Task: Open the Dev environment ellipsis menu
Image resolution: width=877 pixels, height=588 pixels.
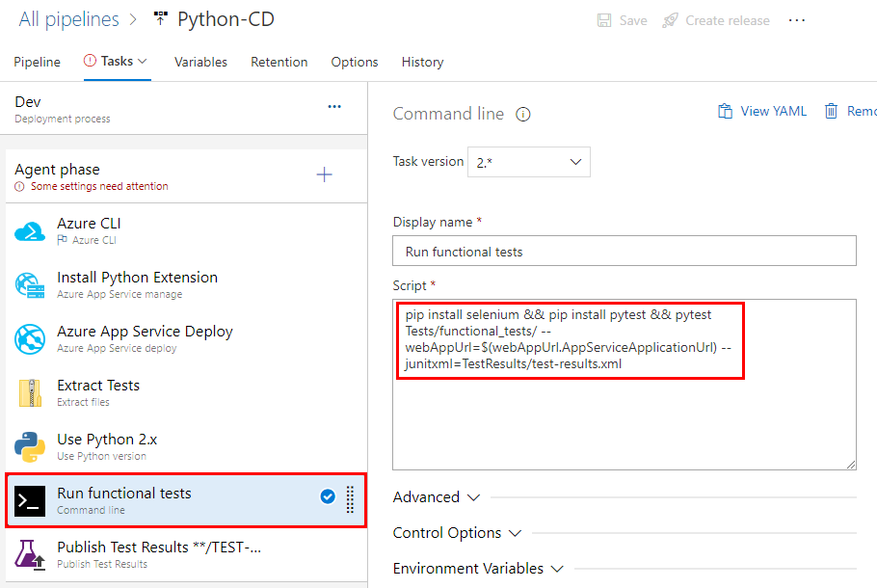Action: (334, 106)
